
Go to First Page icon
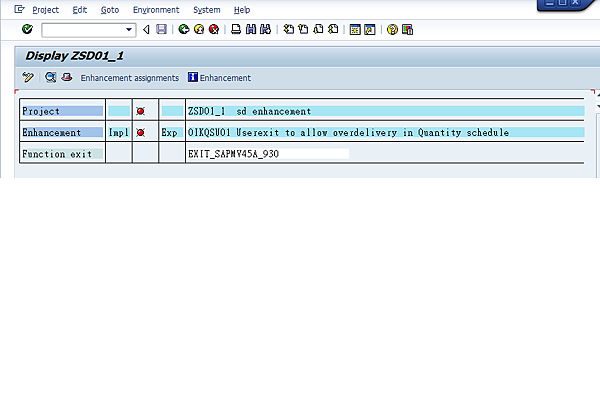pyautogui.click(x=289, y=29)
